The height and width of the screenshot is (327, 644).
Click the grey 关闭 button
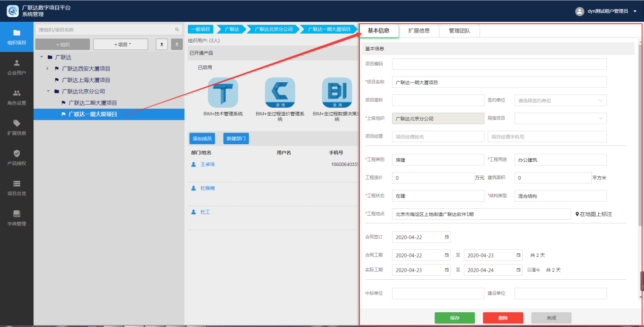click(551, 318)
